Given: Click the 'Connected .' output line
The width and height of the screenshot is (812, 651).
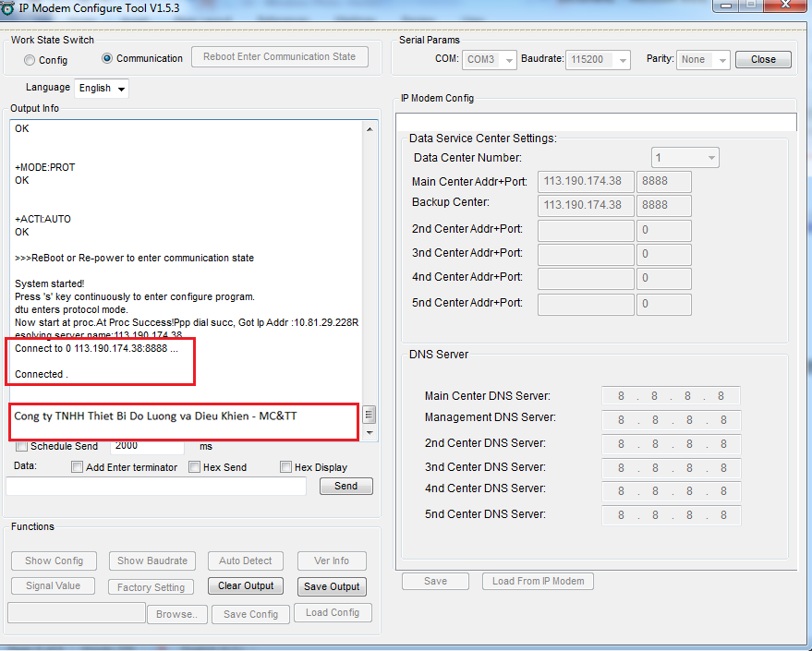Looking at the screenshot, I should click(x=42, y=374).
